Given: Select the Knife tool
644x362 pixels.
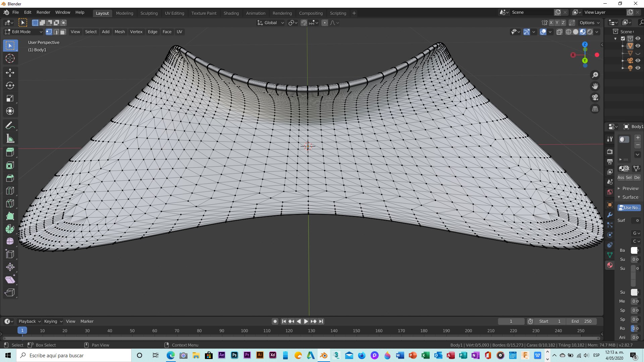Looking at the screenshot, I should [x=10, y=203].
